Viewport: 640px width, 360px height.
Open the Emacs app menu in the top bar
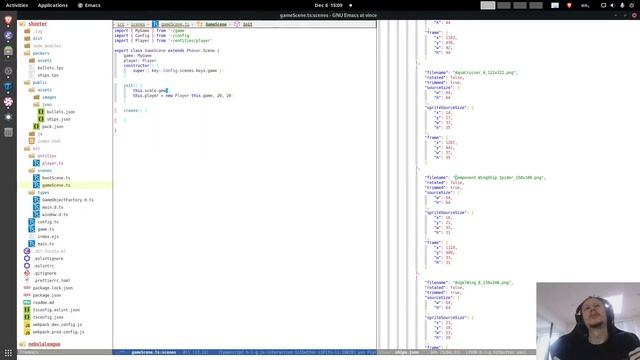pos(89,5)
